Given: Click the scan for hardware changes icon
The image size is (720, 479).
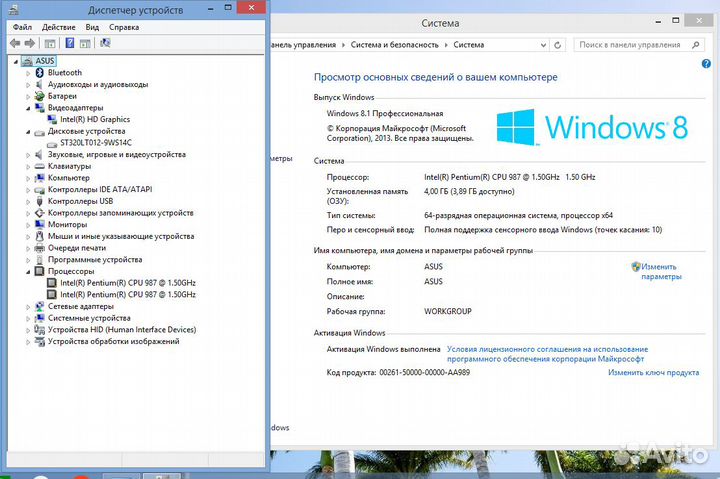Looking at the screenshot, I should pyautogui.click(x=106, y=43).
